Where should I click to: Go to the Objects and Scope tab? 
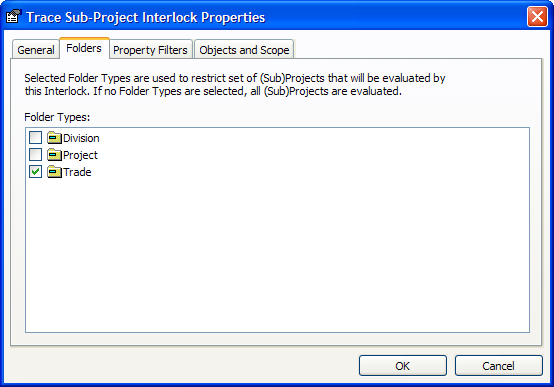point(244,50)
